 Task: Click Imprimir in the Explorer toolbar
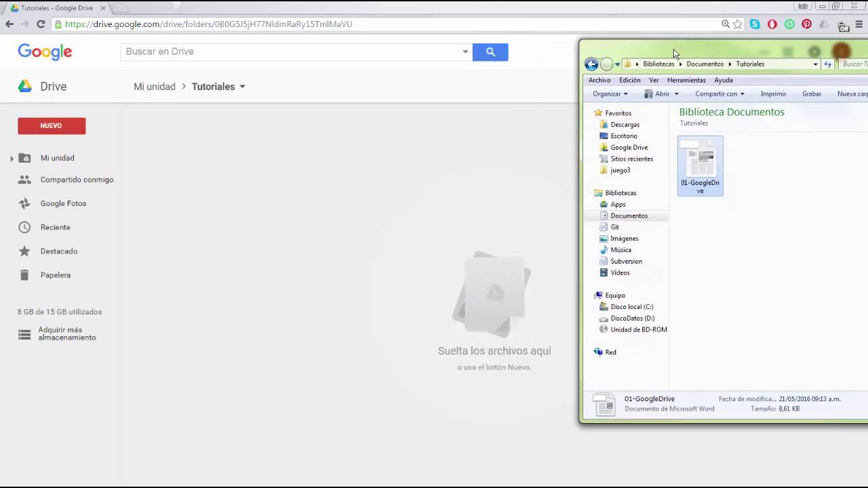773,94
